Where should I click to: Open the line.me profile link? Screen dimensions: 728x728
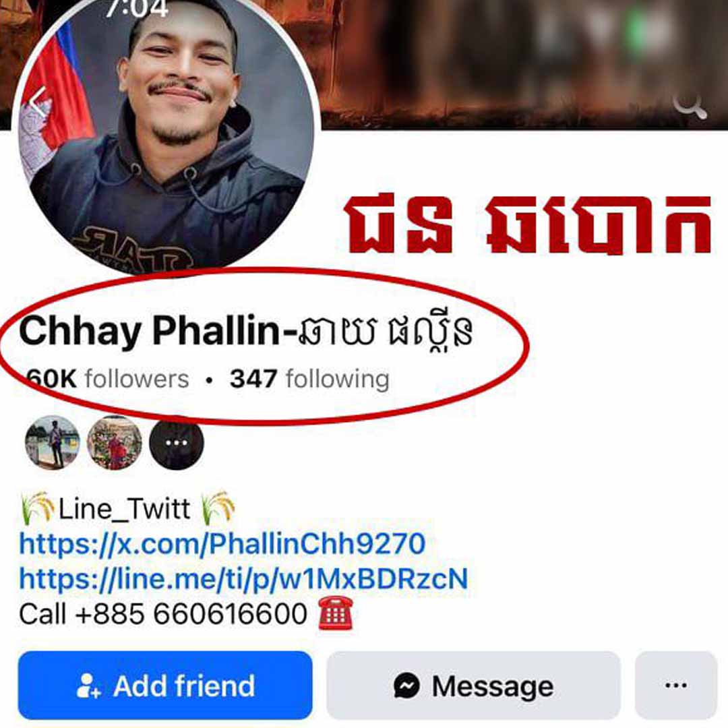pos(243,578)
